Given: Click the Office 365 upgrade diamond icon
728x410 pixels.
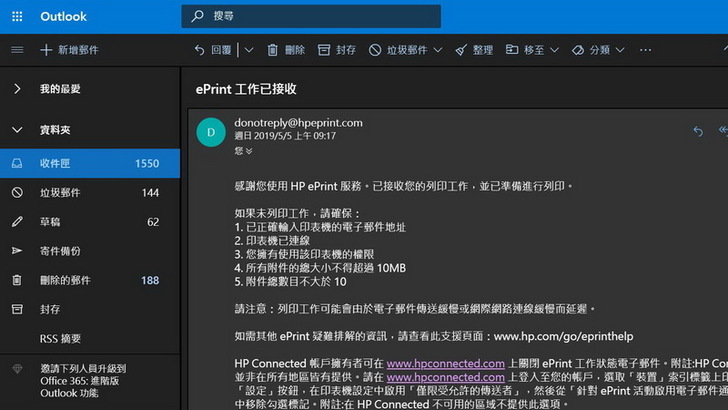Looking at the screenshot, I should (x=17, y=368).
